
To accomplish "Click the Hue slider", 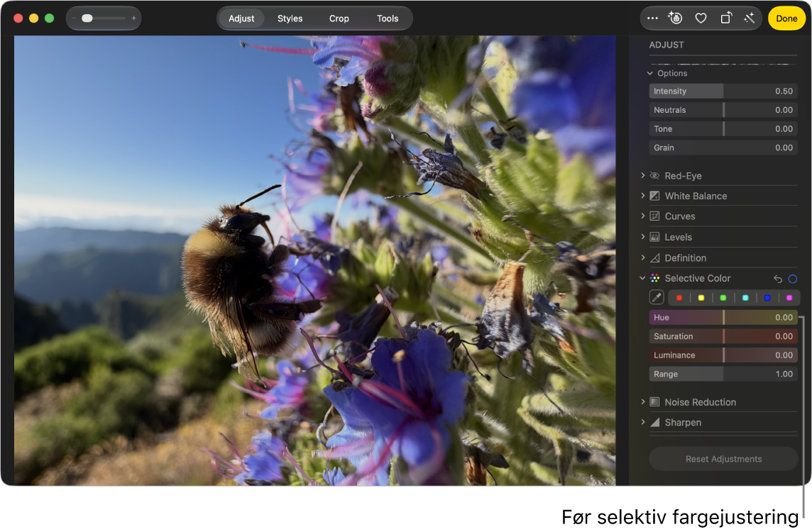I will click(723, 317).
